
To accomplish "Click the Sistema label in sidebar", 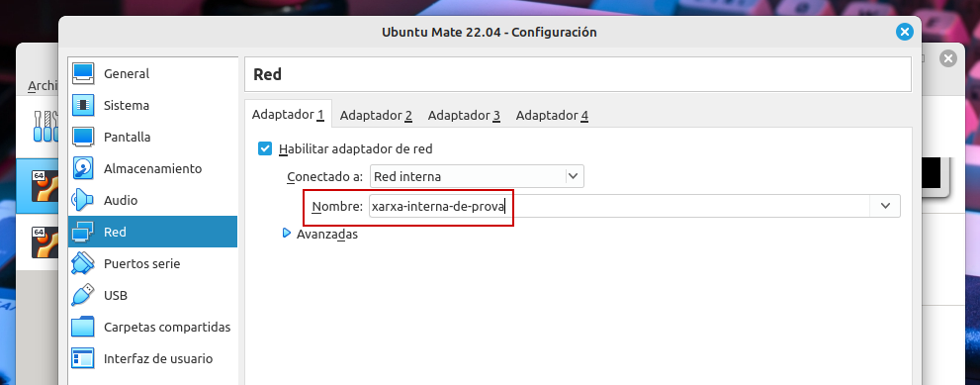I will 127,105.
